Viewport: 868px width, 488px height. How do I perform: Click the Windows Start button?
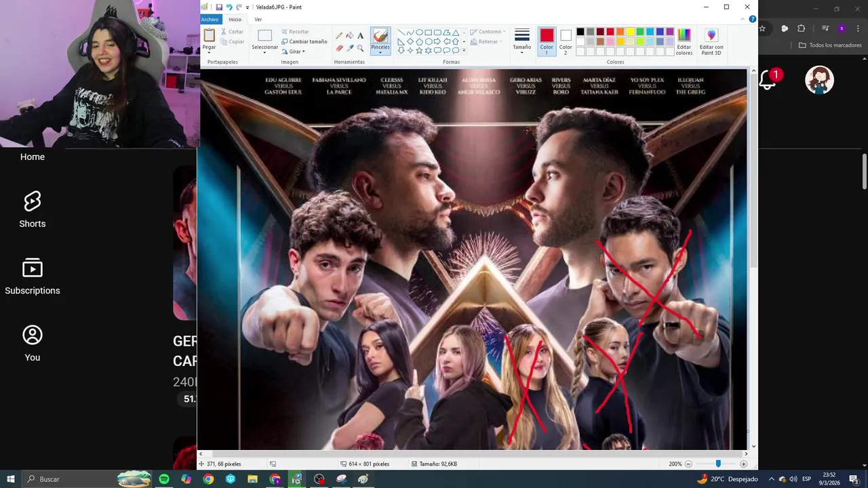[10, 479]
